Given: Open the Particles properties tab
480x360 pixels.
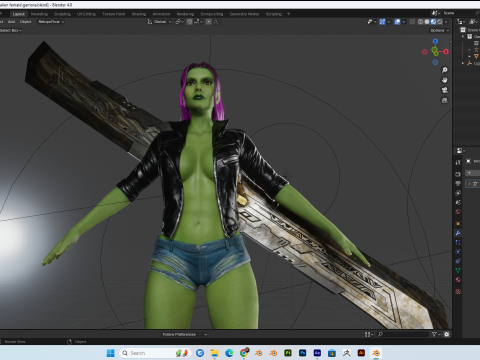Looking at the screenshot, I should (458, 242).
